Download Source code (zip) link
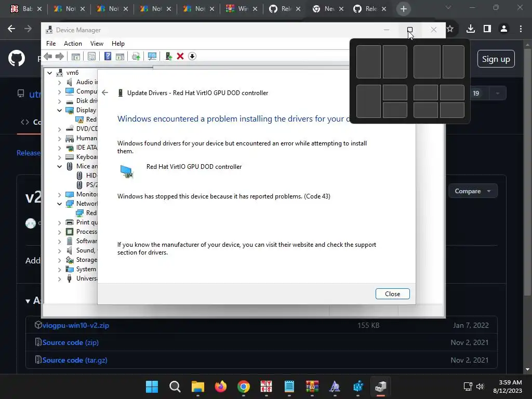The width and height of the screenshot is (532, 399). pos(70,343)
